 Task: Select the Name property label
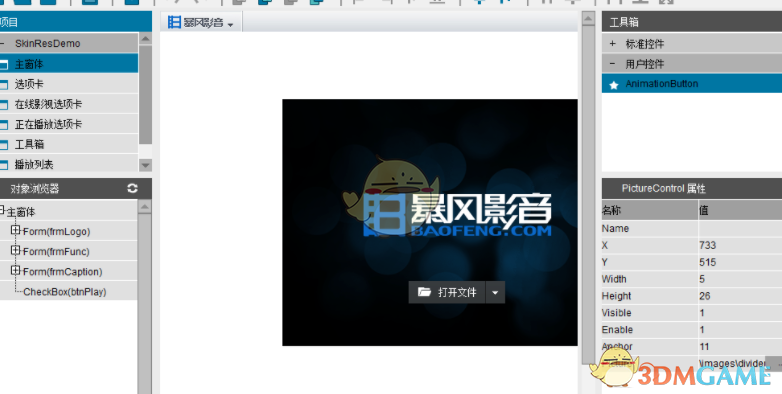[x=615, y=228]
